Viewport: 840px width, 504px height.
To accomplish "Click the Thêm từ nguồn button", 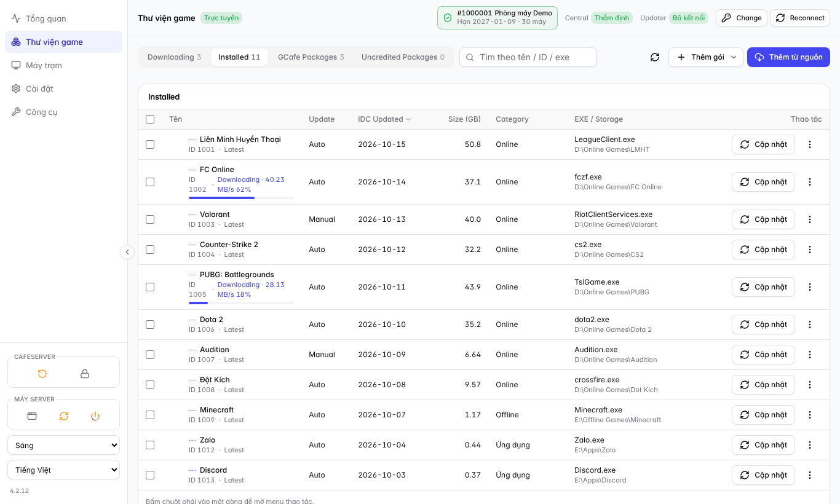I will [x=788, y=57].
